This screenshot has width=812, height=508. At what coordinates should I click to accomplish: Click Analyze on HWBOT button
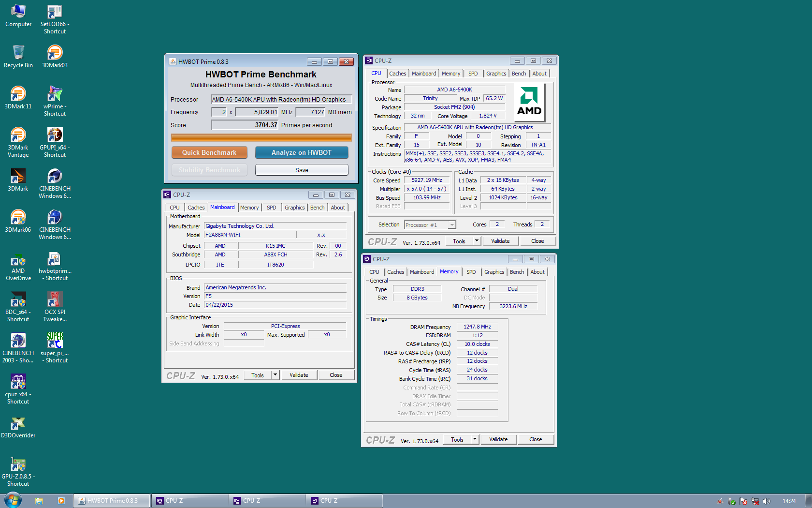click(302, 152)
